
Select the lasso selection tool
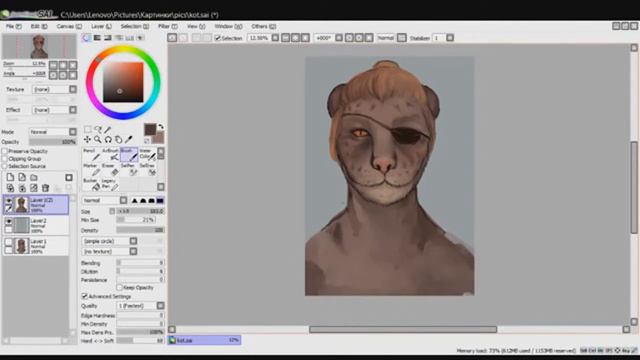tap(98, 129)
